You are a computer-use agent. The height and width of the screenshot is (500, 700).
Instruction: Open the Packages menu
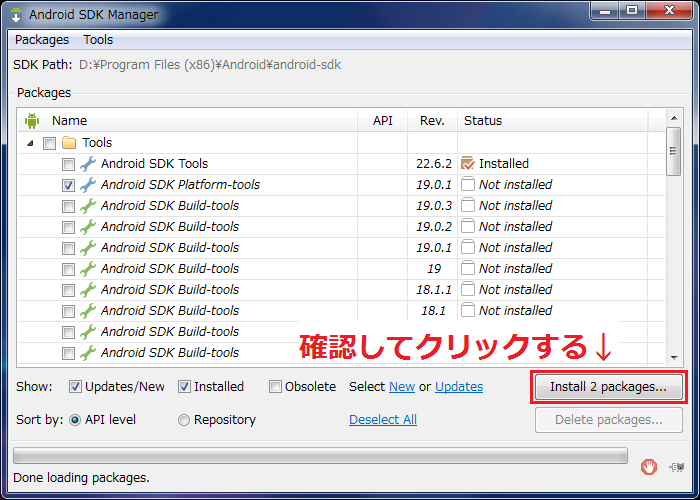coord(42,40)
